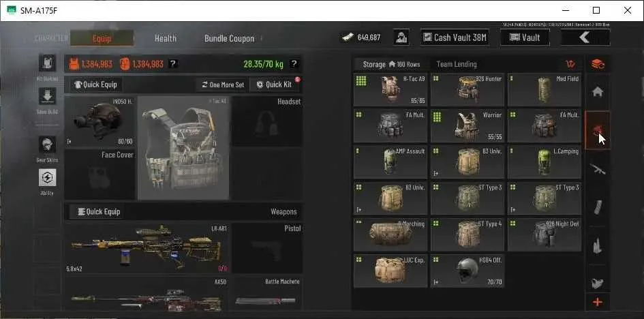Open the Ability lightning icon
Screen dimensions: 644x319
coord(47,178)
